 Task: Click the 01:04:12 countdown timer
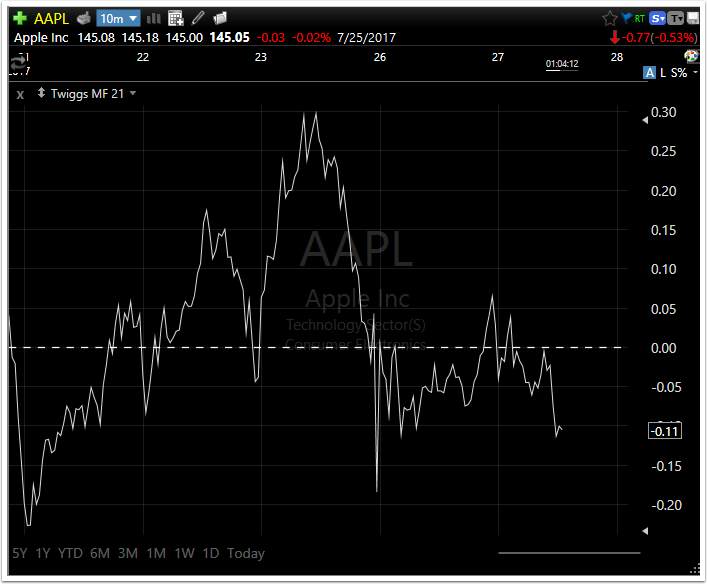click(562, 64)
